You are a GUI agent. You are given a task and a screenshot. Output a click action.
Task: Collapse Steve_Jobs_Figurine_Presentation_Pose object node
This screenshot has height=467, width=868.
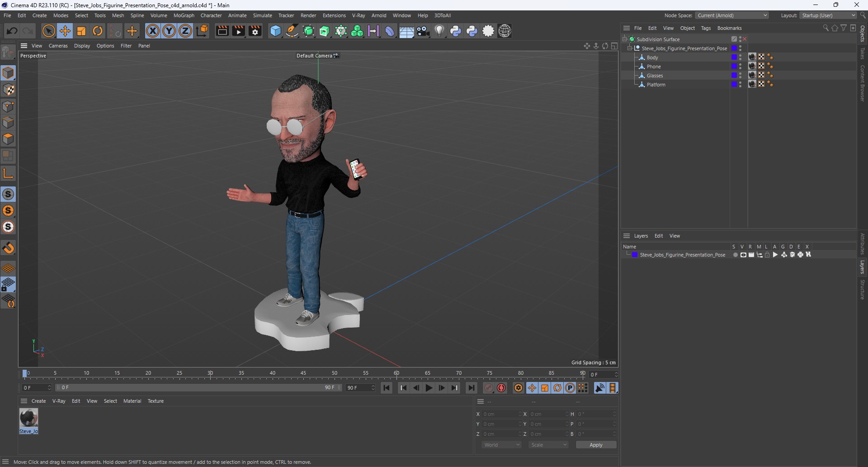point(629,48)
